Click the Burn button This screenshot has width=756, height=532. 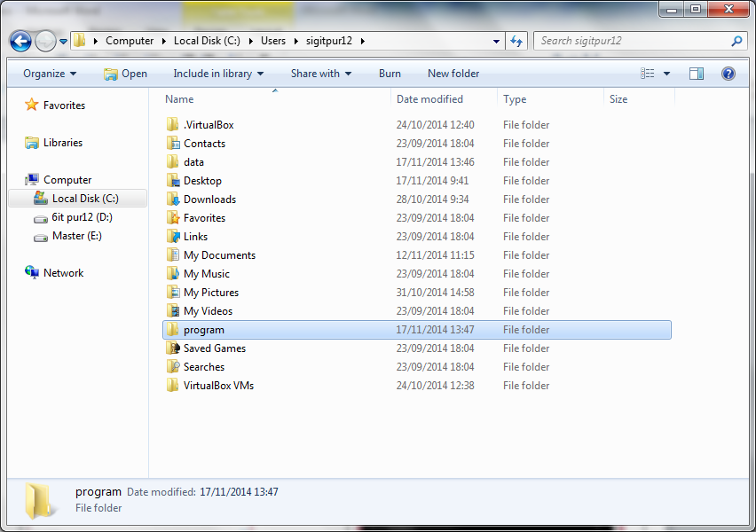pyautogui.click(x=390, y=74)
